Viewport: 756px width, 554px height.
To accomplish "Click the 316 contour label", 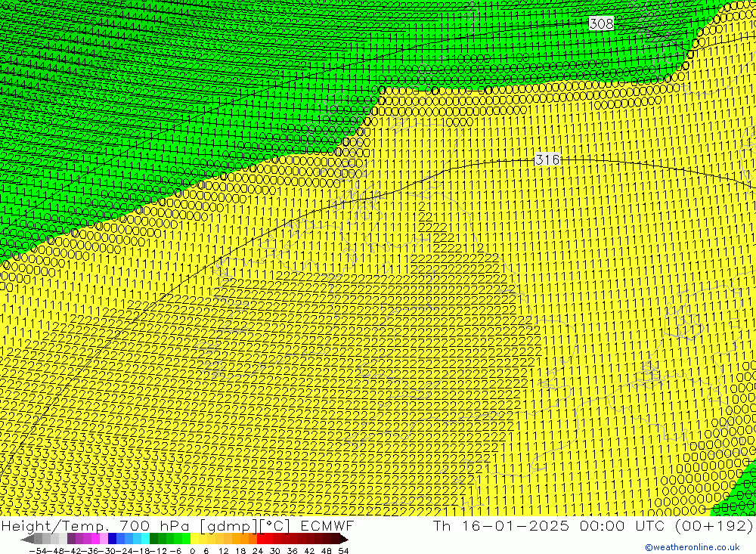I will coord(547,159).
